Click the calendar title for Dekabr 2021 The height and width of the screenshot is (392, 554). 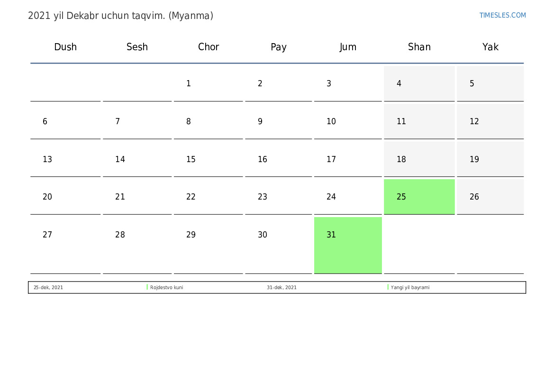click(120, 16)
